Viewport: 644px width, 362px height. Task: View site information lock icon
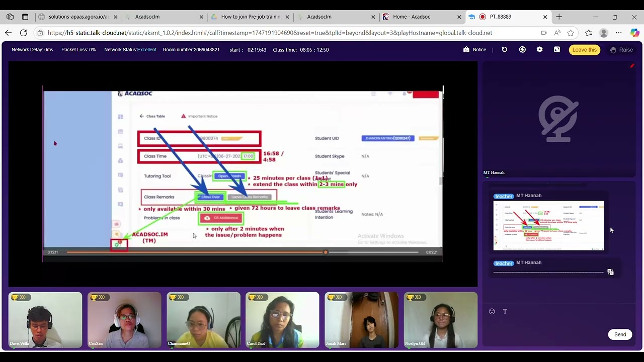click(x=40, y=33)
